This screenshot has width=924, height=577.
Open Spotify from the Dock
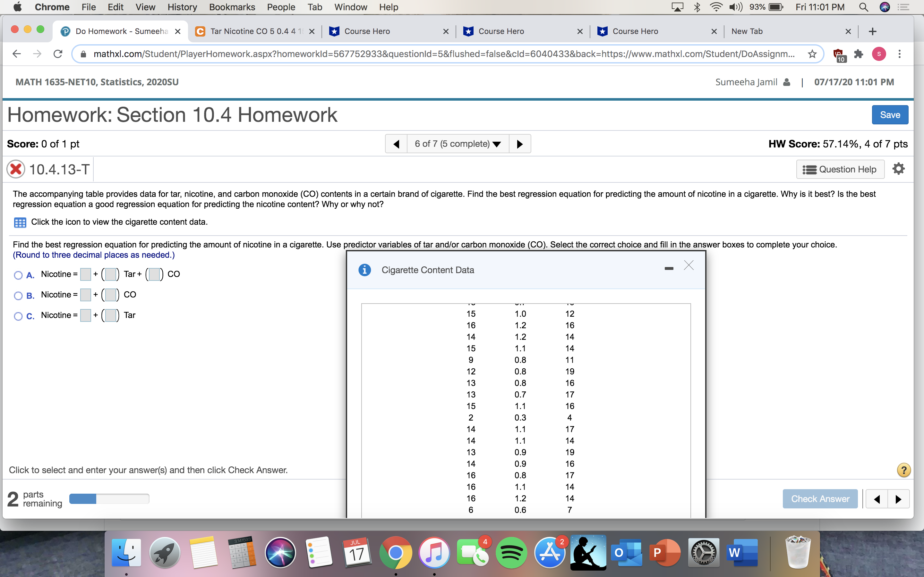tap(512, 552)
